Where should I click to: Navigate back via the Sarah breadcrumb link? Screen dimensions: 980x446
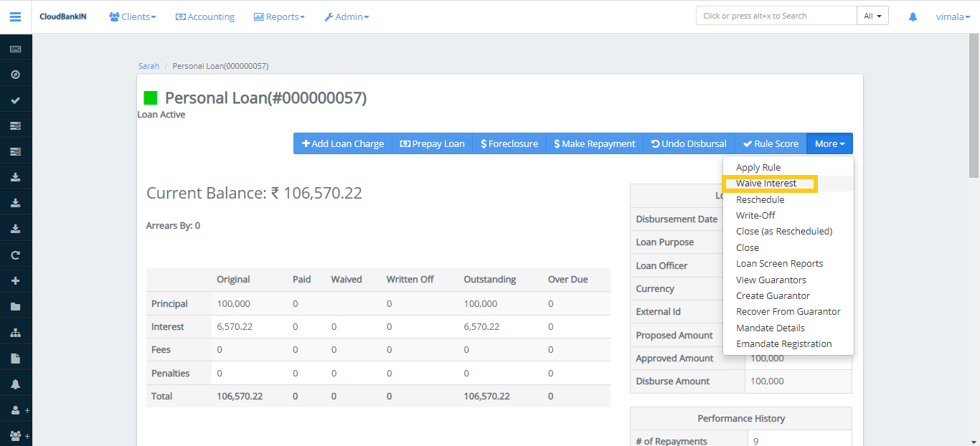point(149,65)
